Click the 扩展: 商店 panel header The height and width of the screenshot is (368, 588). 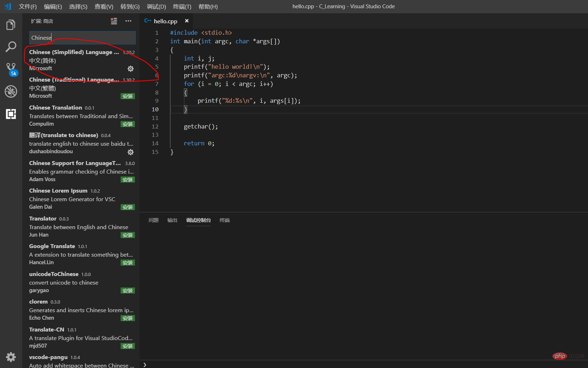(42, 21)
